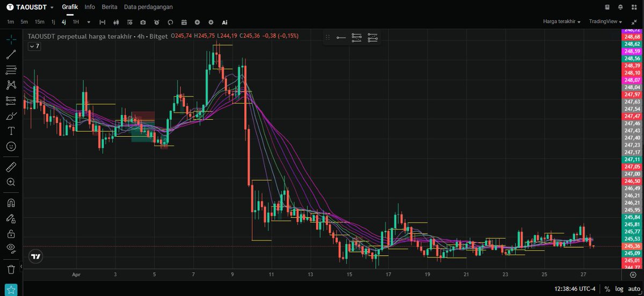This screenshot has width=644, height=296.
Task: Expand the TradingView chart source dropdown
Action: [605, 22]
